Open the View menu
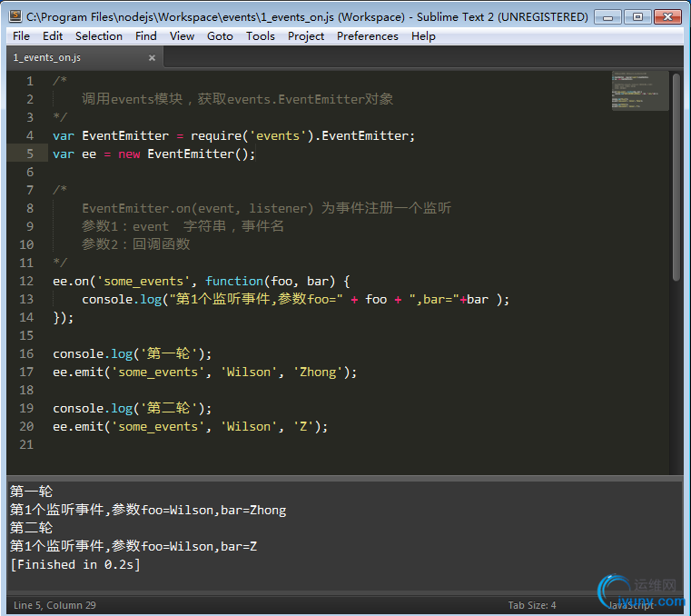The width and height of the screenshot is (691, 616). point(182,36)
